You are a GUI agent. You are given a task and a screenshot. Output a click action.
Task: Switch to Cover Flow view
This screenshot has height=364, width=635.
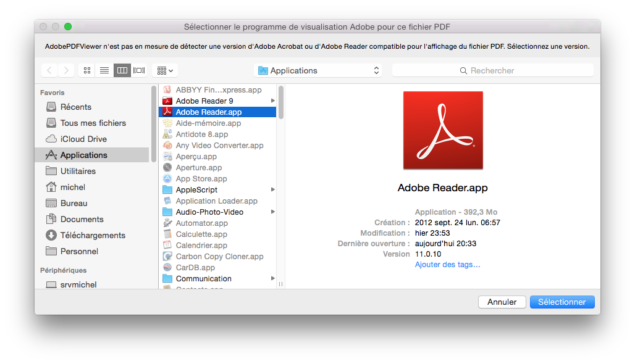click(139, 70)
